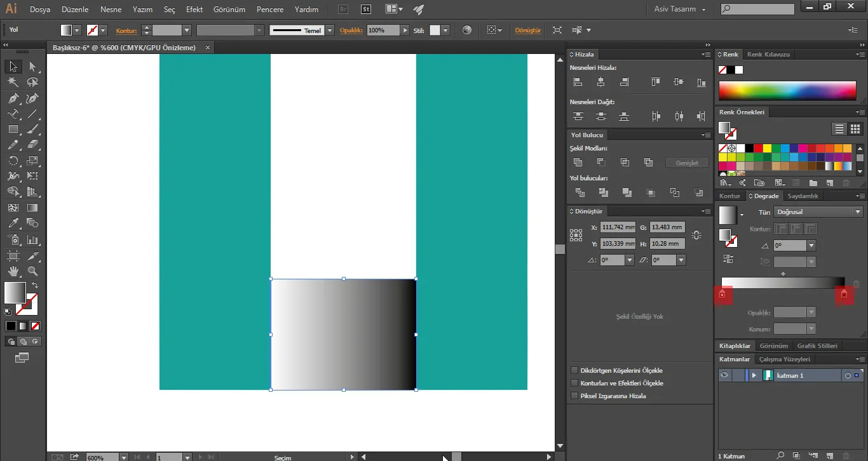Select the Artboard tool

pos(13,256)
